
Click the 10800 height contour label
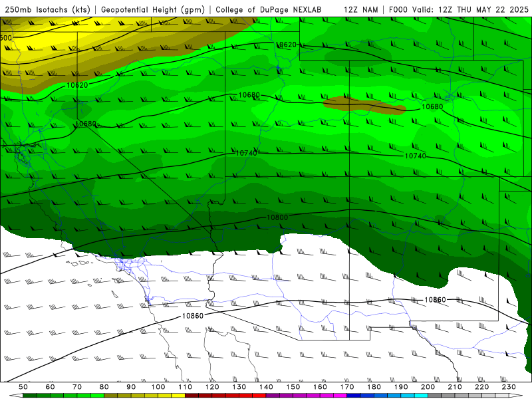[277, 217]
